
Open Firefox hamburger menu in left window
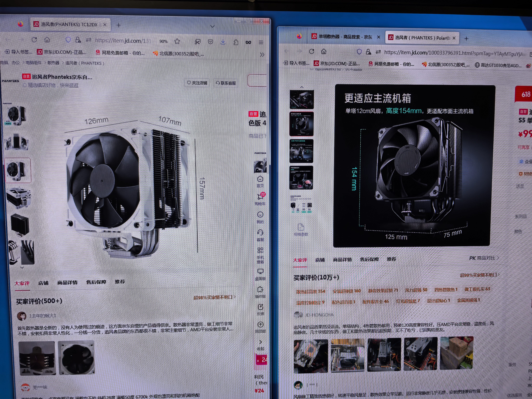tap(261, 43)
